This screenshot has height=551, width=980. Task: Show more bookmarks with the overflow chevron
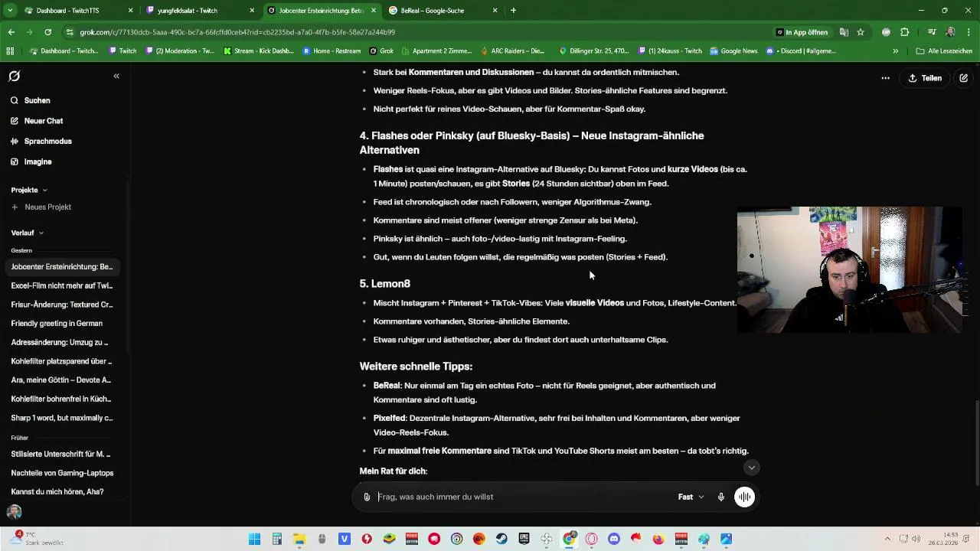click(895, 51)
